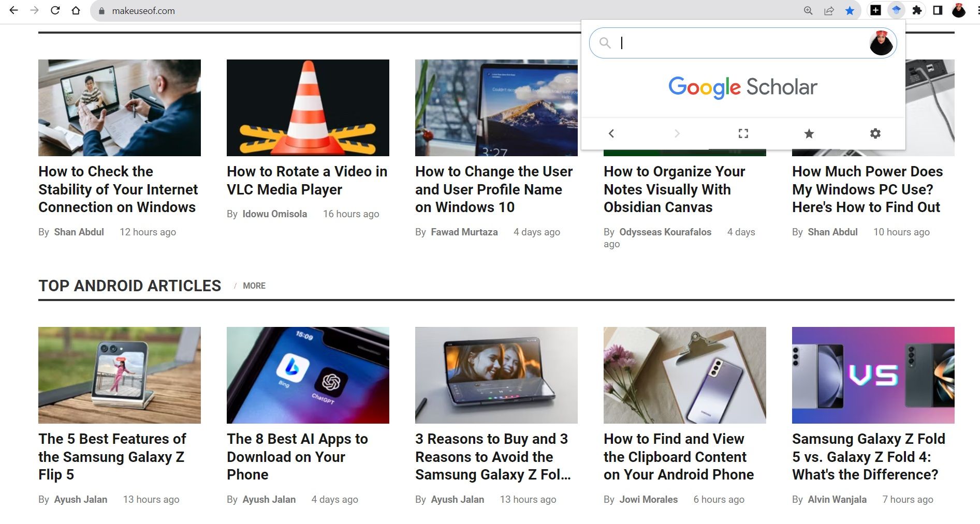Viewport: 980px width, 524px height.
Task: Toggle the Google Scholar extension button
Action: (x=896, y=10)
